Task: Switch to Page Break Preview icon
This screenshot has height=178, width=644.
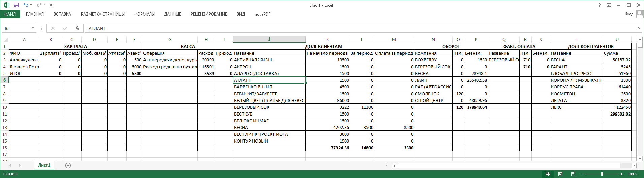Action: [x=574, y=174]
